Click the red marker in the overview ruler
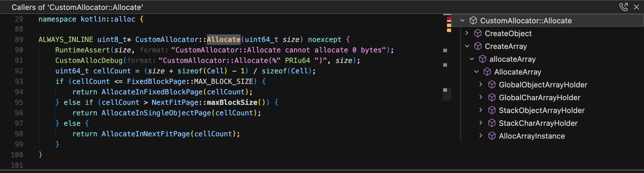 [x=449, y=19]
